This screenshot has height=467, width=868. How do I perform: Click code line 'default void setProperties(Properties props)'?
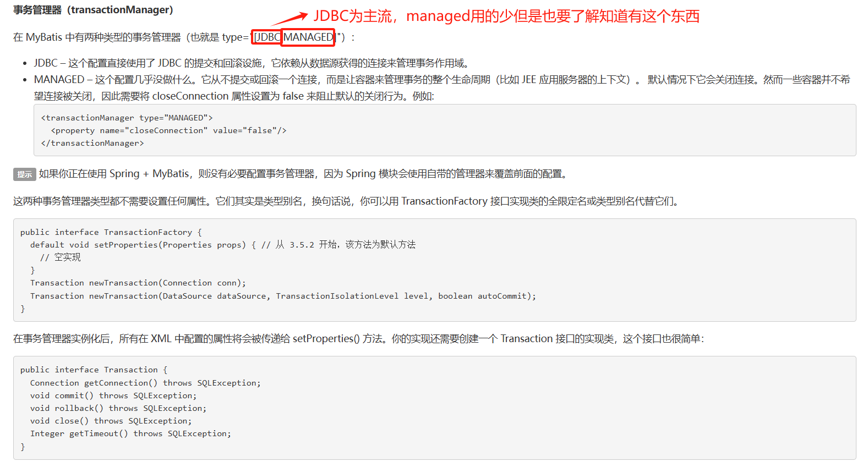[x=223, y=245]
